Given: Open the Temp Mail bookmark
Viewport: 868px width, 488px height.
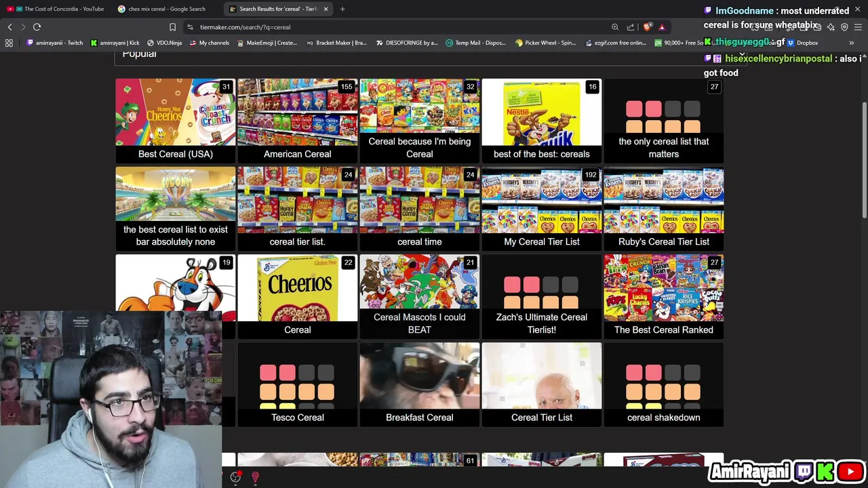Looking at the screenshot, I should (x=475, y=43).
